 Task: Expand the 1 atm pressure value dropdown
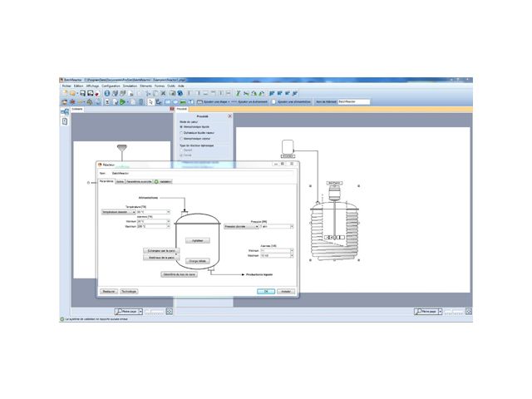point(290,226)
